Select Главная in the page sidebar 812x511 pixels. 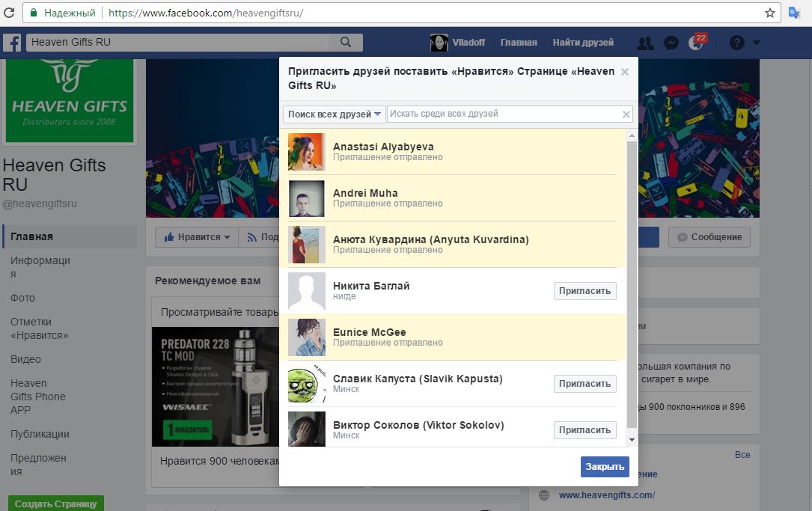[x=70, y=236]
